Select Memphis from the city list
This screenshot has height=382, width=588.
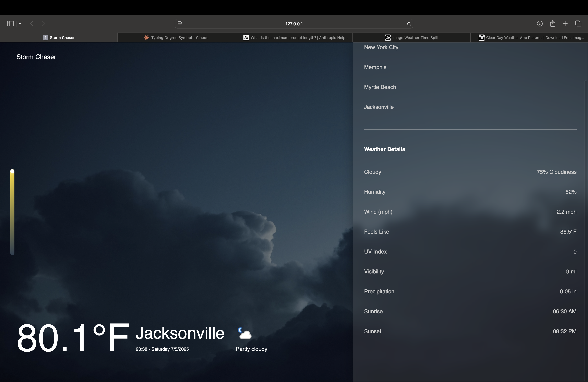(375, 67)
